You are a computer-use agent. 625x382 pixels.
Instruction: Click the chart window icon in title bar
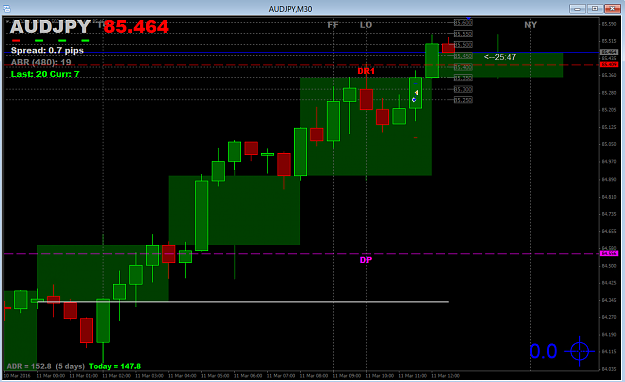coord(7,9)
